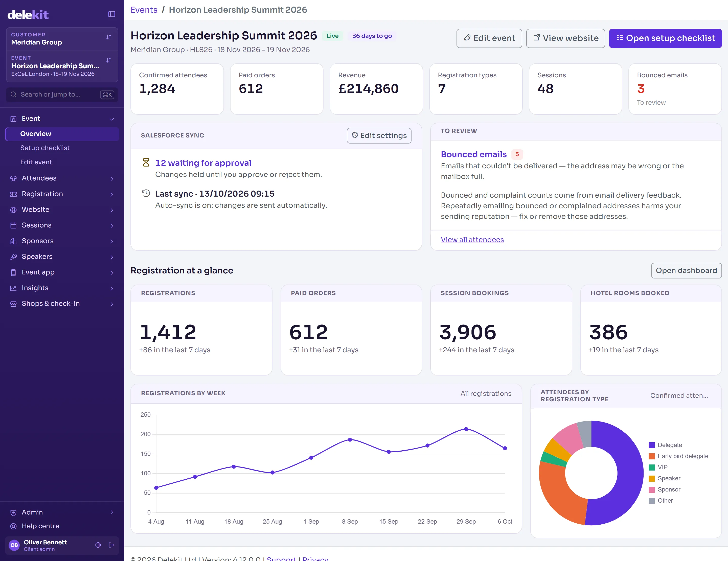The width and height of the screenshot is (728, 561).
Task: Select the Overview menu item
Action: point(62,134)
